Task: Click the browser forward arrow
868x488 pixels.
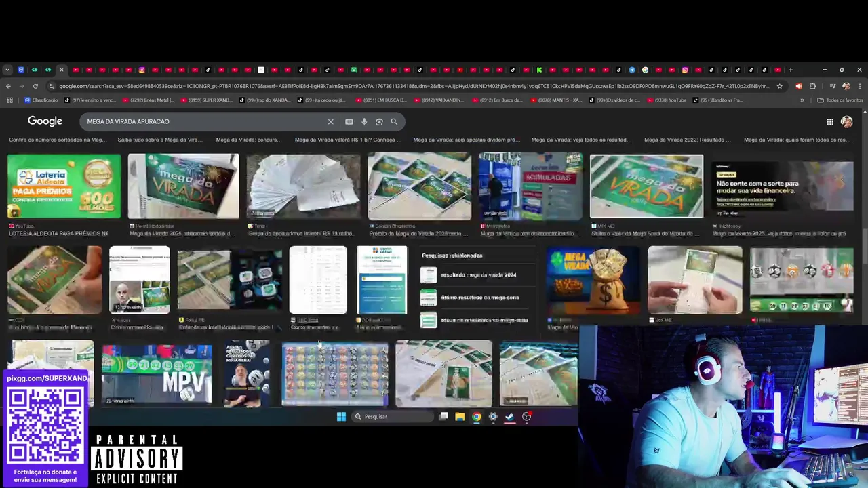Action: pos(21,86)
